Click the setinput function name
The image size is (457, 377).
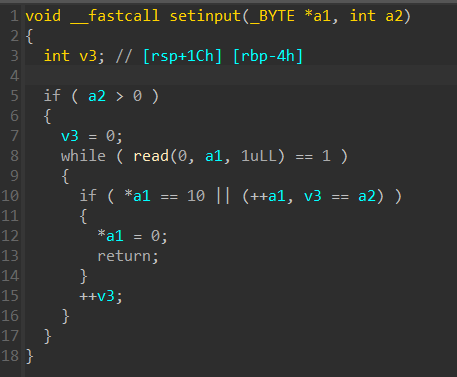point(205,16)
